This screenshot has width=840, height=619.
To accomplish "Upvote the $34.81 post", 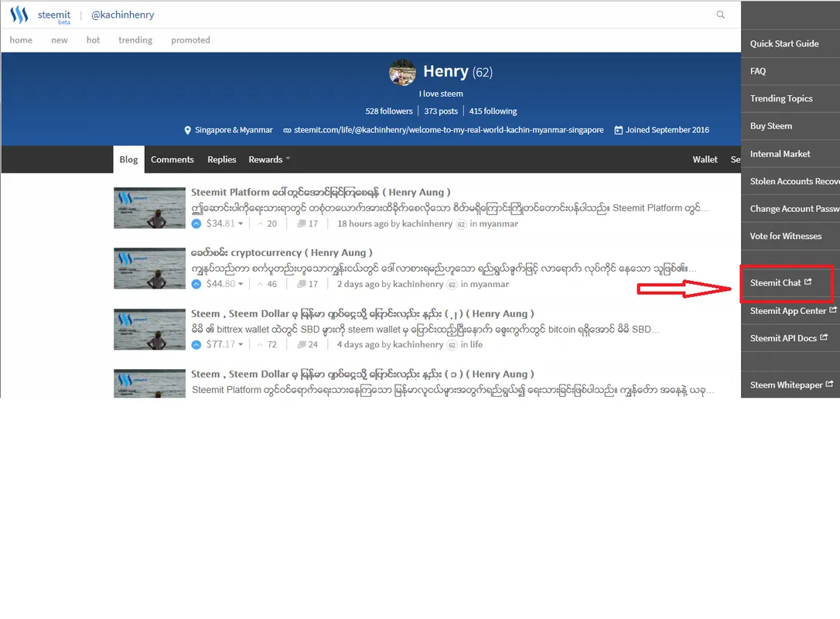I will (x=196, y=224).
